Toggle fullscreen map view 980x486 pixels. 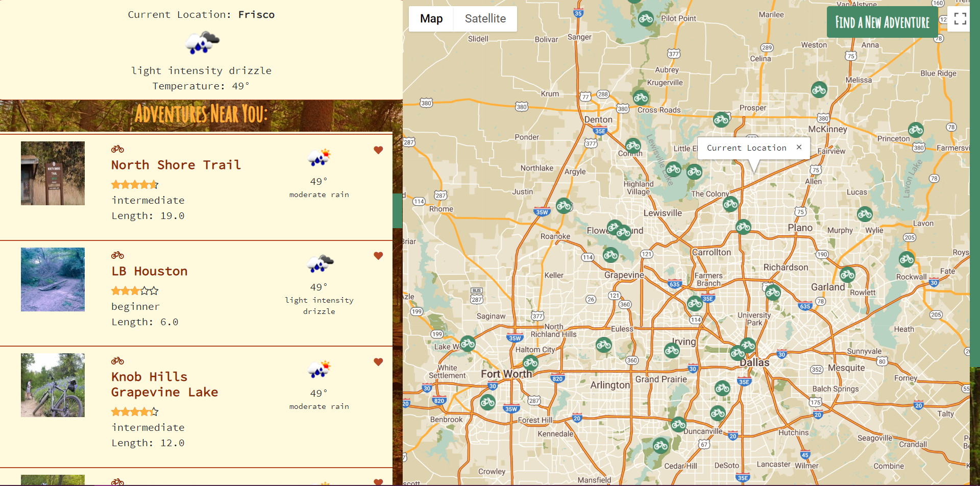pyautogui.click(x=960, y=19)
